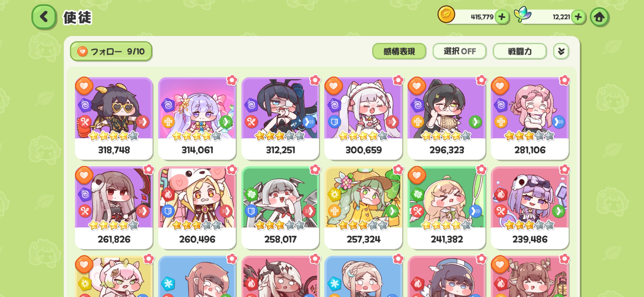The height and width of the screenshot is (297, 644).
Task: Toggle follow heart on 318,748 character
Action: (x=84, y=86)
